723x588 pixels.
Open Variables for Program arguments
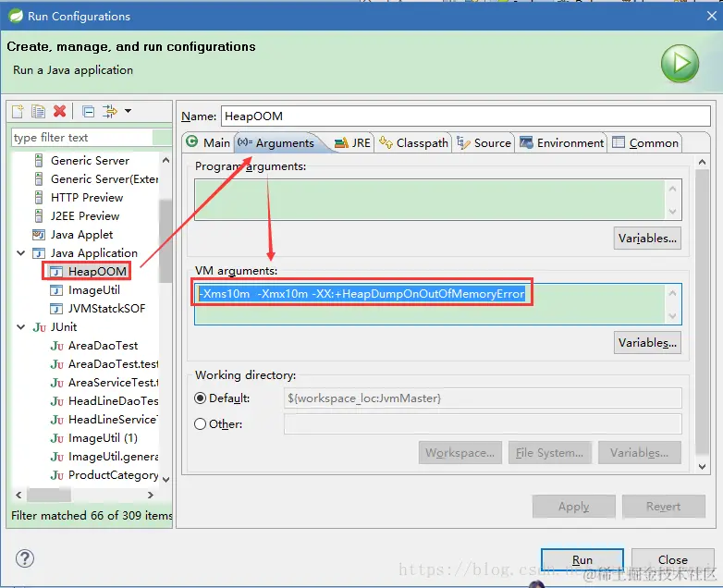(x=647, y=238)
